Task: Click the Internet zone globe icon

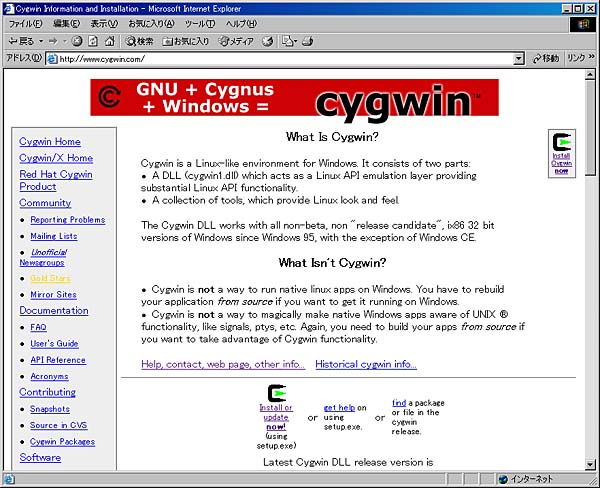Action: (x=503, y=479)
